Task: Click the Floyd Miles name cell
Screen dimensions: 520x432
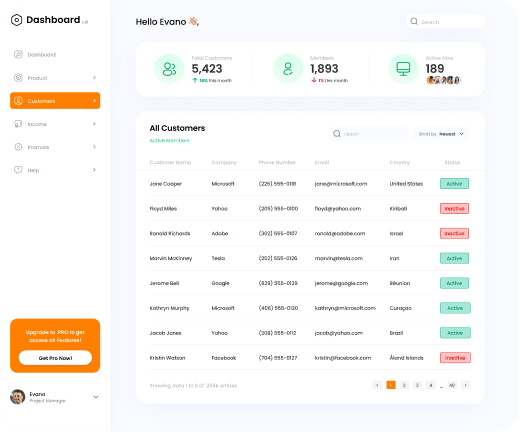Action: (163, 209)
